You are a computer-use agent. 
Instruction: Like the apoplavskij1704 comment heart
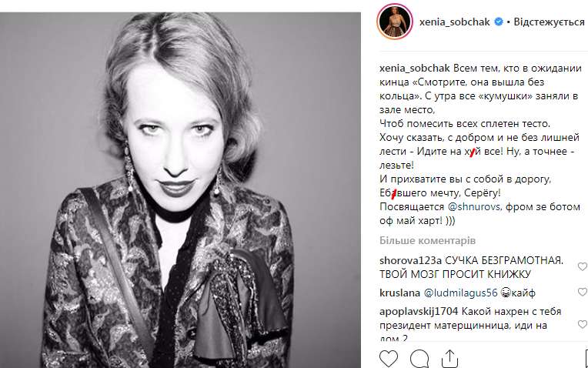click(x=583, y=324)
